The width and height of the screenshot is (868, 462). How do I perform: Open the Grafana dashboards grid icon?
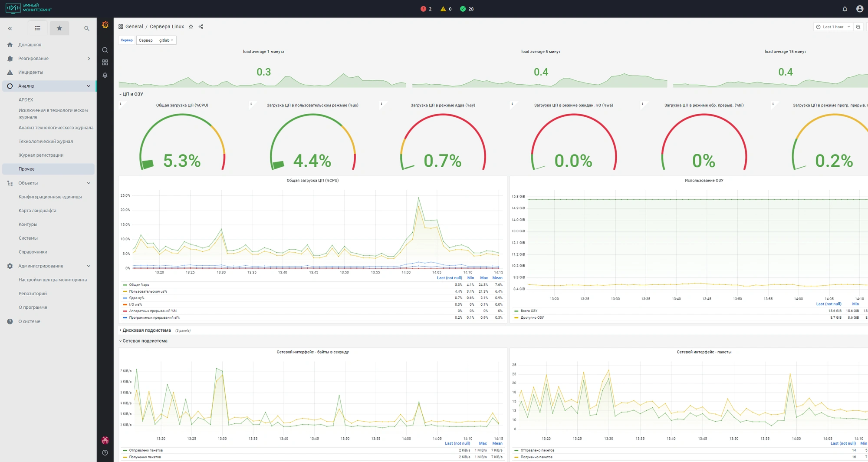105,63
